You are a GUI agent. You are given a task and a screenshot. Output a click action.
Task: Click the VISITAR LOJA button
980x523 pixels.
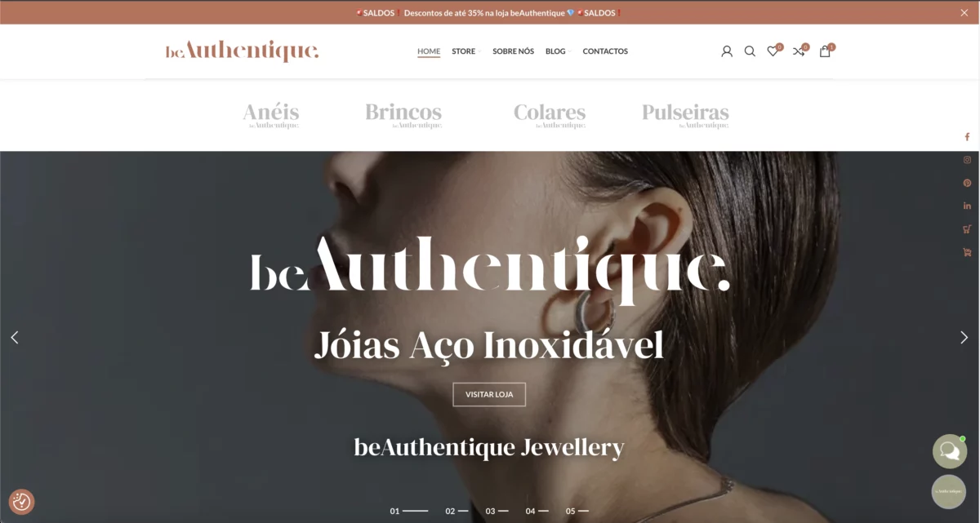[489, 394]
